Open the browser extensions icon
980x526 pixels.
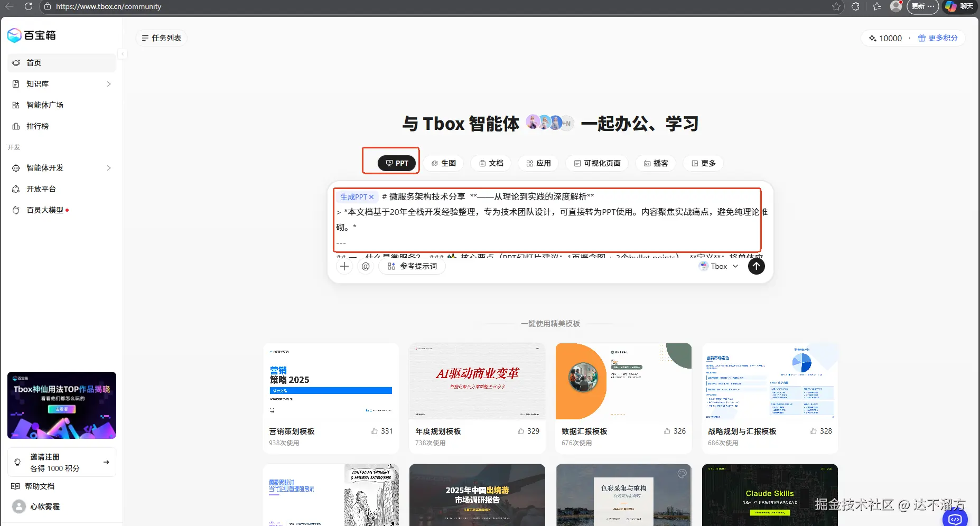856,6
